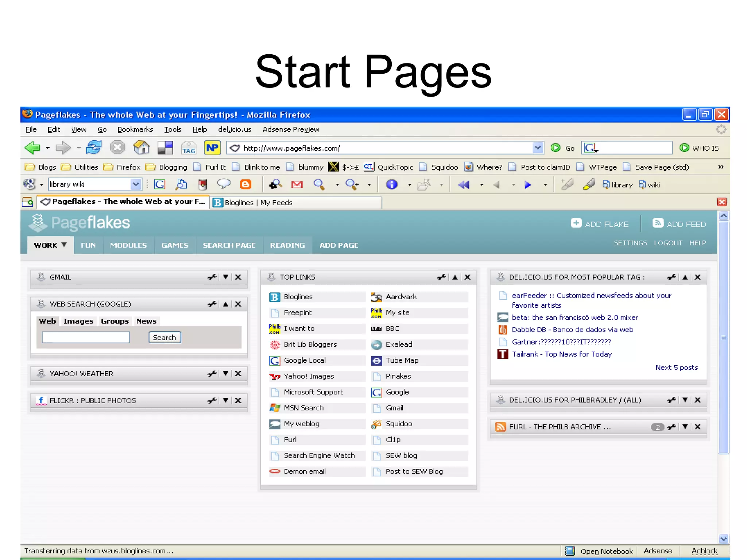Expand the Gmail flake with down arrow

point(226,277)
